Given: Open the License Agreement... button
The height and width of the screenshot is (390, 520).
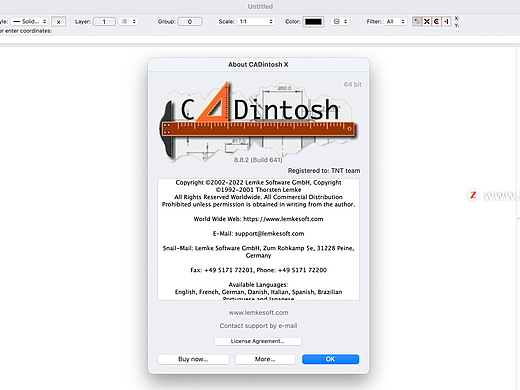Looking at the screenshot, I should point(258,341).
